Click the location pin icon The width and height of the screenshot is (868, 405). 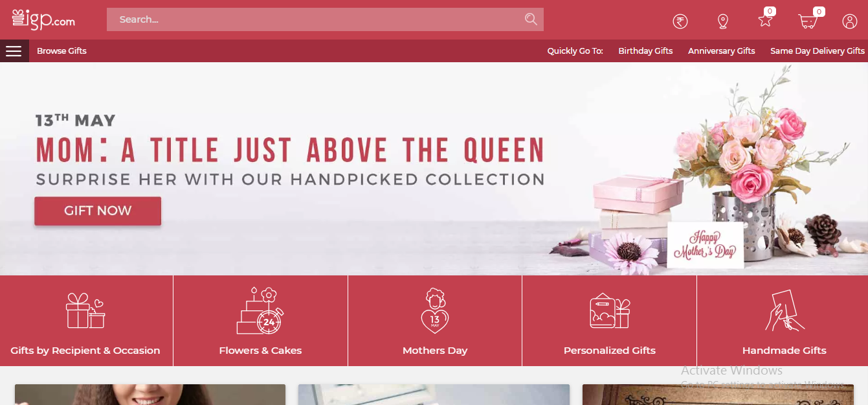click(x=723, y=21)
